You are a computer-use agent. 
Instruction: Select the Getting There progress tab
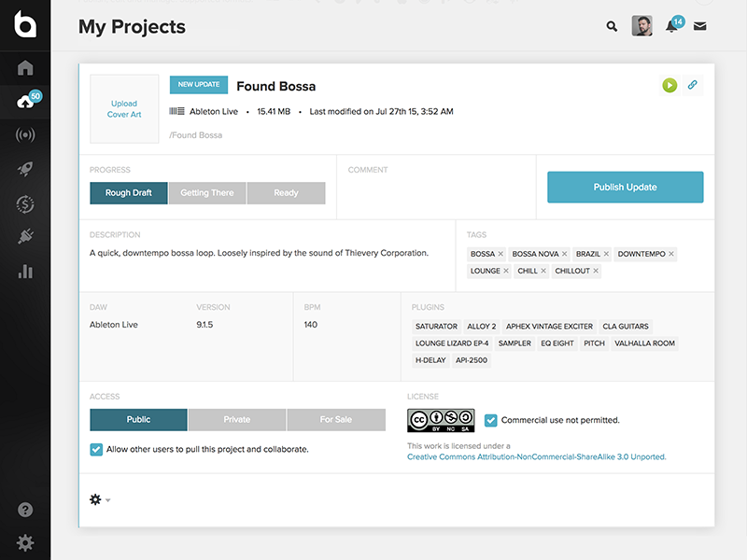pos(207,193)
